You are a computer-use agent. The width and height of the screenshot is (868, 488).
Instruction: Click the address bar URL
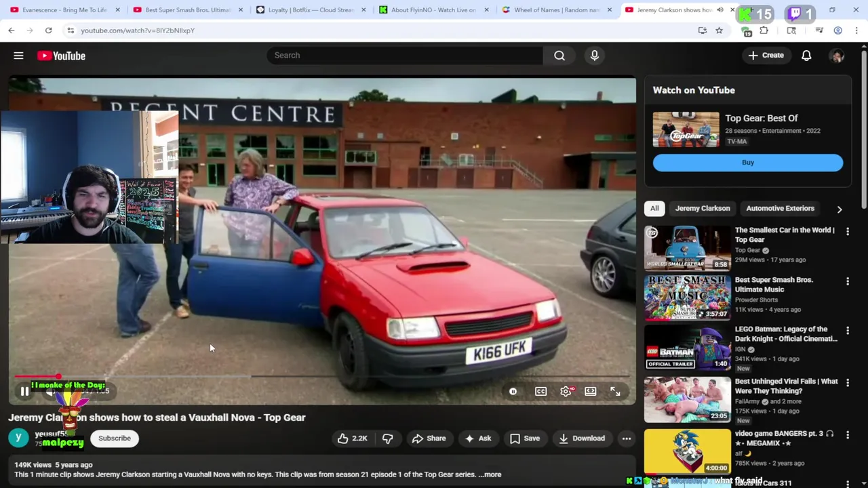138,30
